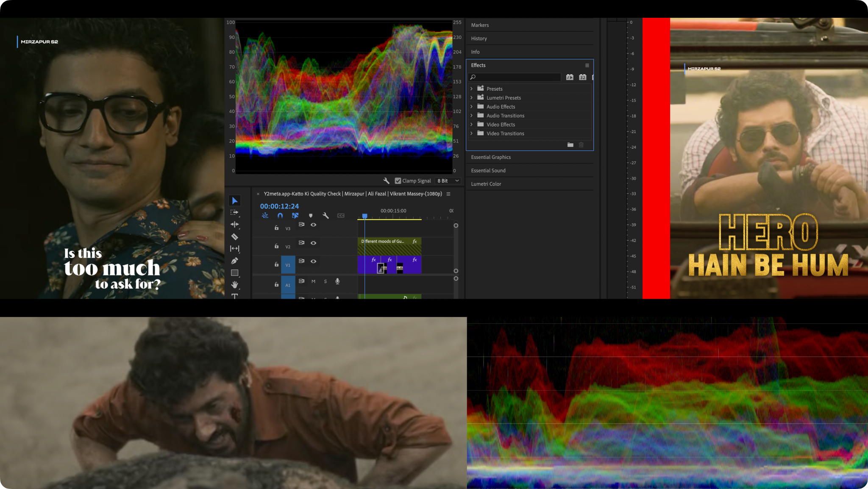This screenshot has width=868, height=489.
Task: Select the Selection tool arrow
Action: (x=235, y=200)
